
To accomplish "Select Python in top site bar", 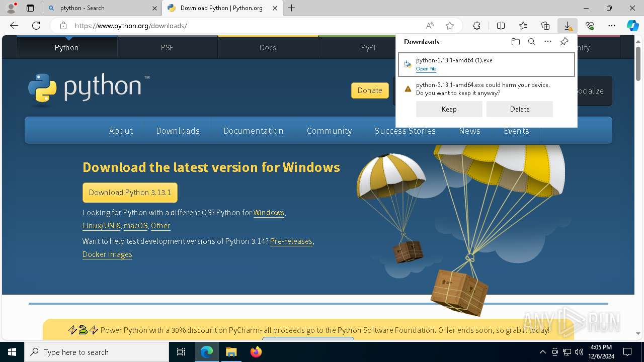I will [66, 48].
